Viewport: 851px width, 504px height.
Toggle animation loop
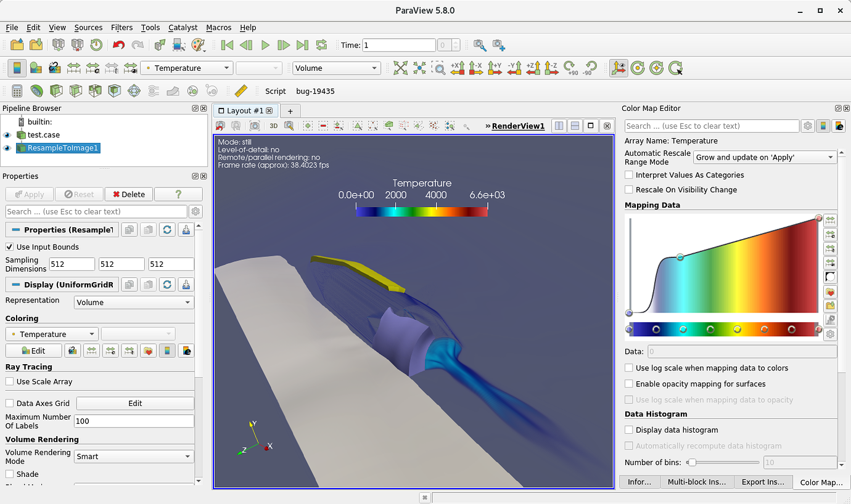(321, 45)
